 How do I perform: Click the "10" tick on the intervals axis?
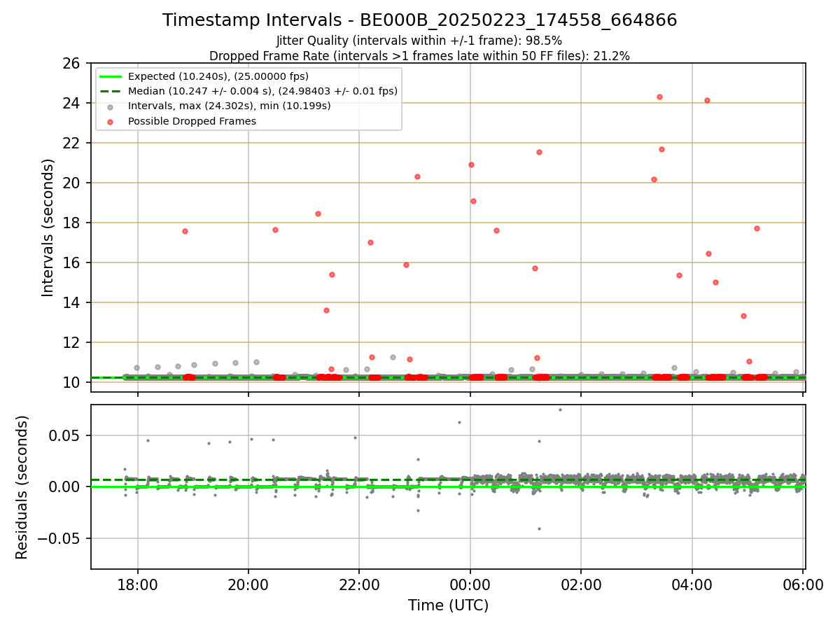coord(73,383)
